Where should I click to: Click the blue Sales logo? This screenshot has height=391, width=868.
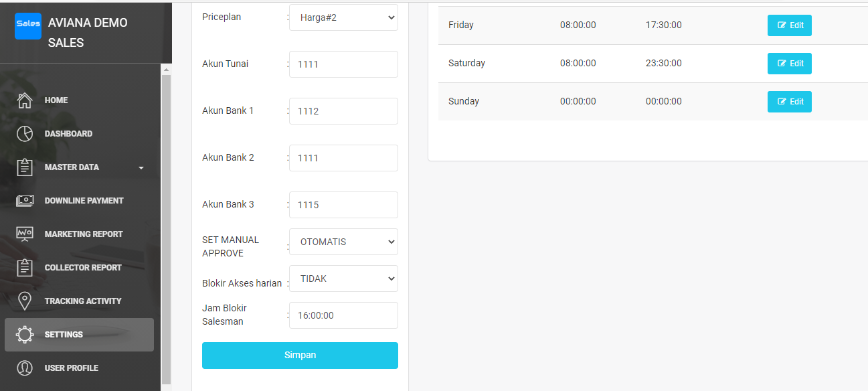[28, 26]
